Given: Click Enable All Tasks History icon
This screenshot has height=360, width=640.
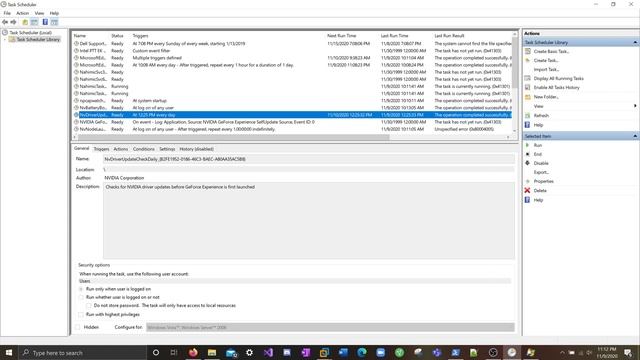Looking at the screenshot, I should (527, 87).
